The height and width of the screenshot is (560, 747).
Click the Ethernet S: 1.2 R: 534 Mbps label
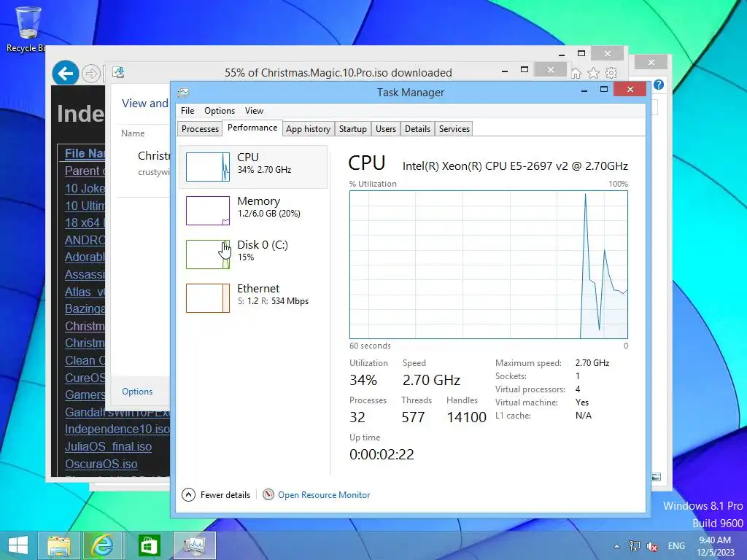[x=273, y=295]
